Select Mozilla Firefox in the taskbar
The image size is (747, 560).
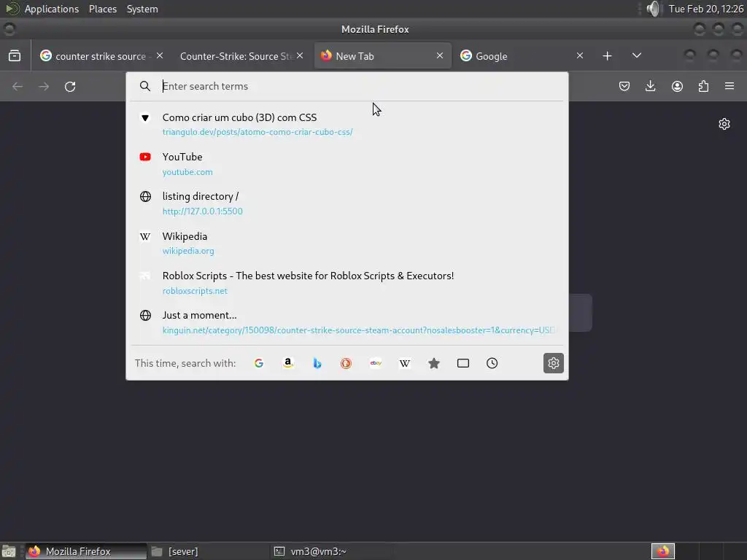point(86,551)
